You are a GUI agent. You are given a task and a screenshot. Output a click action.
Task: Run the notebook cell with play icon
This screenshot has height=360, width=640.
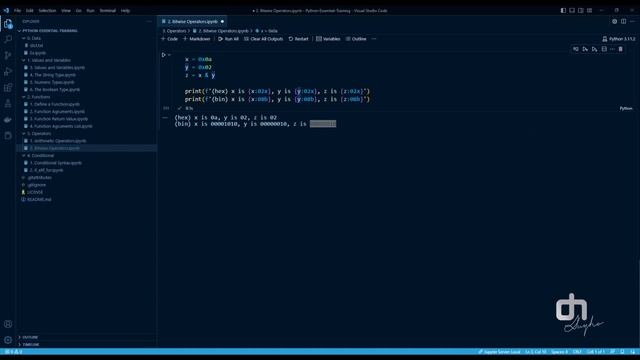click(x=164, y=55)
